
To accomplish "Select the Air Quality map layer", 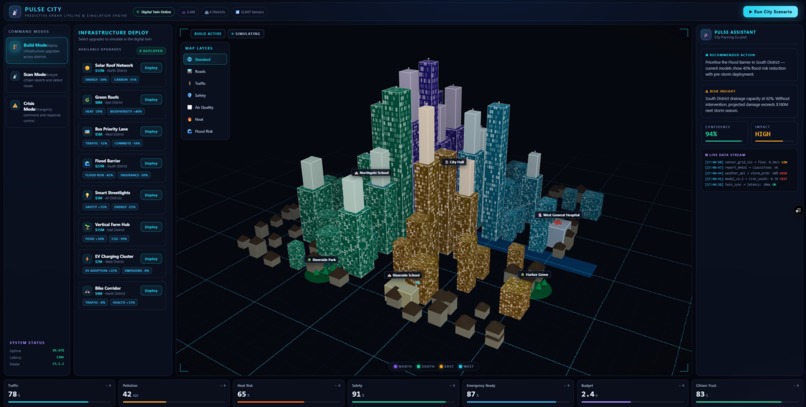I will pos(205,107).
